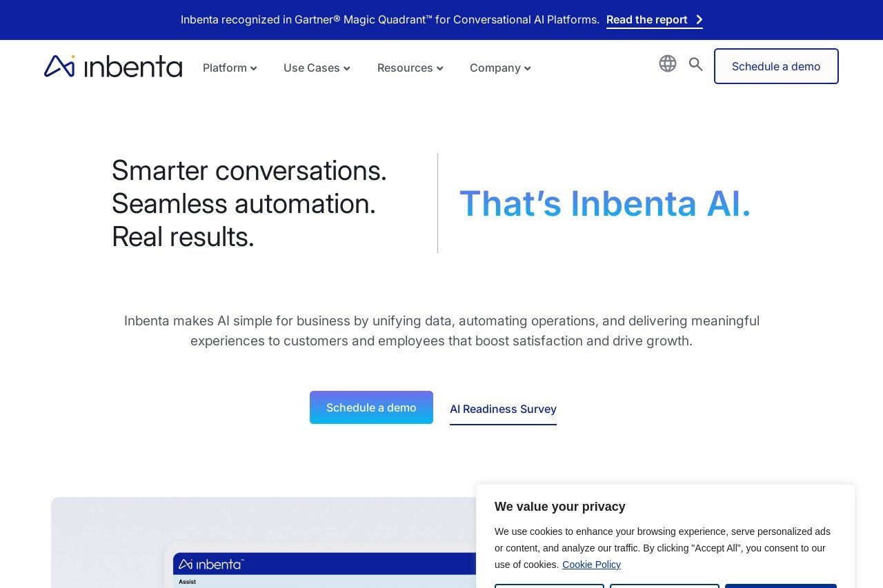Viewport: 883px width, 588px height.
Task: Click the outlined Schedule a demo header button
Action: tap(776, 66)
